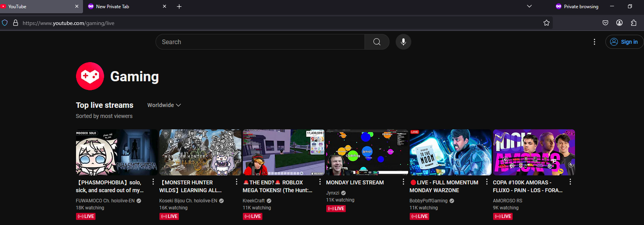Open LIVE - FULL MOMENTUM MONDAY WARZONE title
Image resolution: width=644 pixels, height=225 pixels.
click(x=444, y=186)
